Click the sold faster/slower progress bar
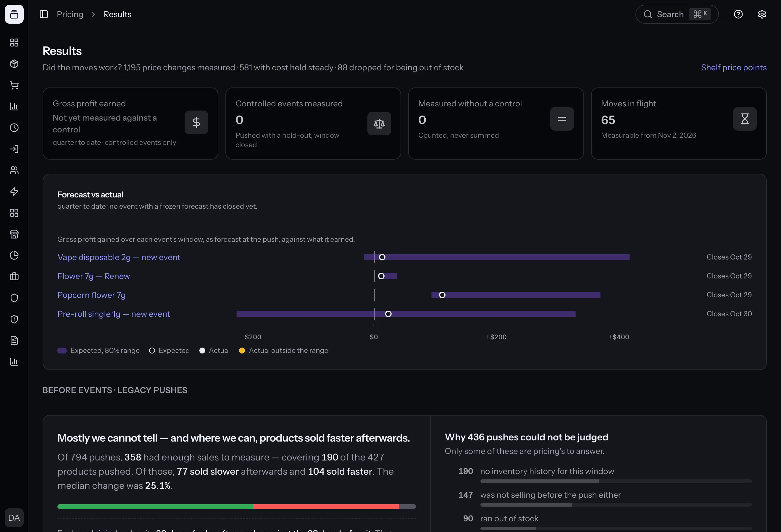 click(237, 507)
